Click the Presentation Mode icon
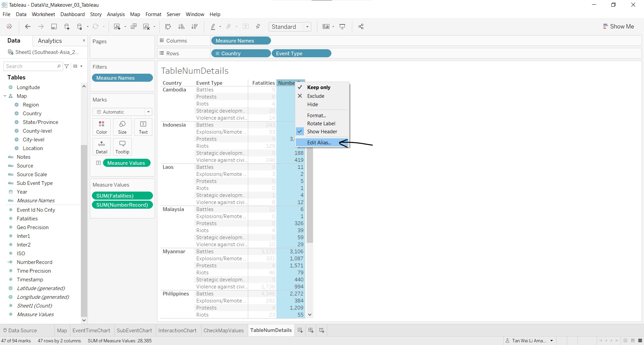The image size is (644, 345). pos(342,27)
